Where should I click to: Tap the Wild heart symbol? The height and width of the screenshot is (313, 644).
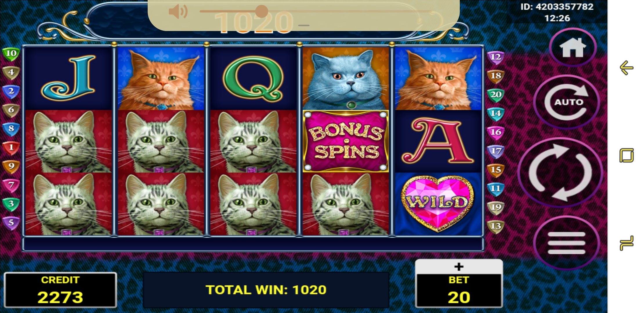[x=438, y=204]
